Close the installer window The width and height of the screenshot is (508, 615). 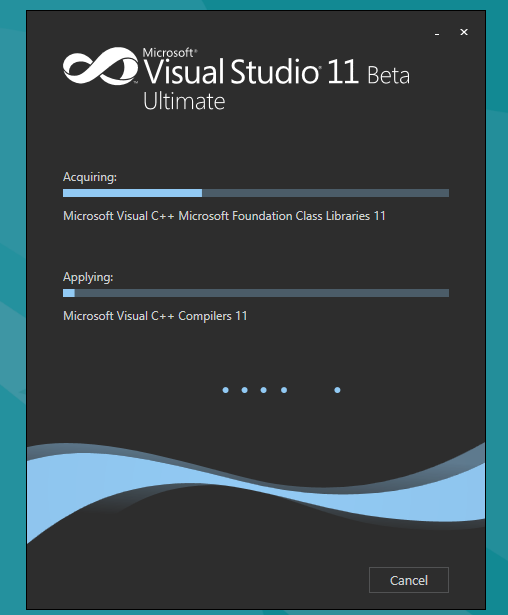[x=464, y=32]
